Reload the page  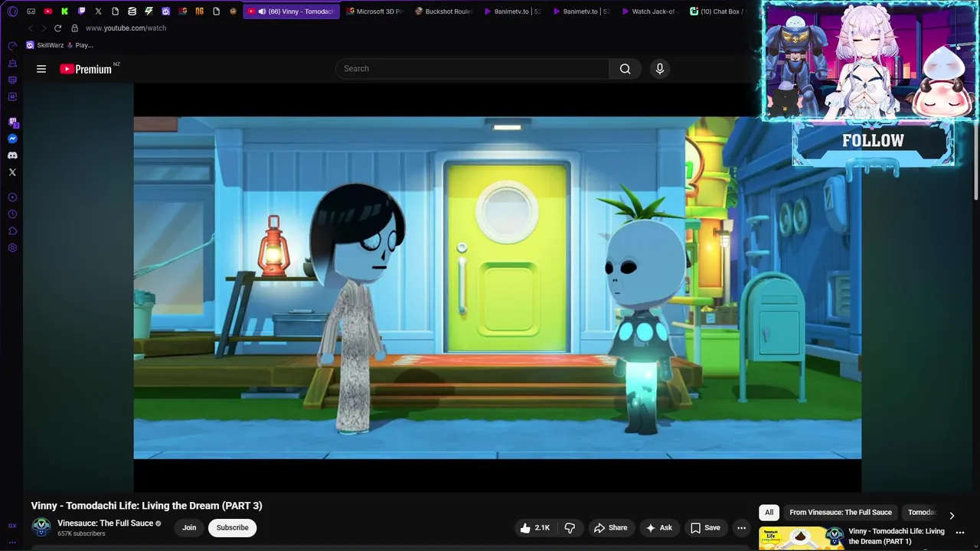[57, 28]
